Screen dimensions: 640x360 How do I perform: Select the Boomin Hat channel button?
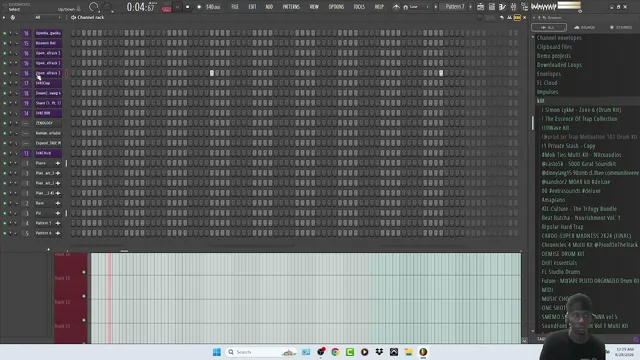48,43
